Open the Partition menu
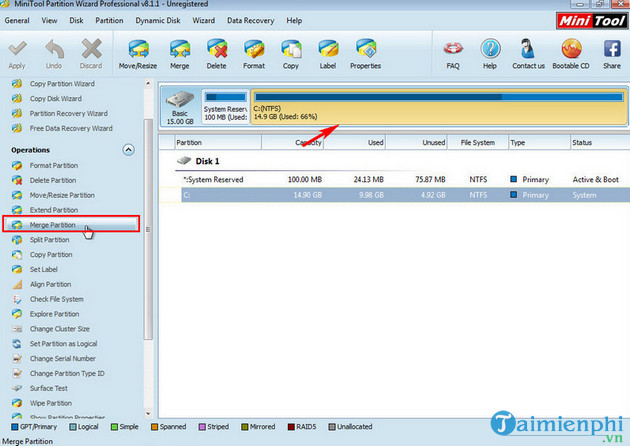630x446 pixels. pyautogui.click(x=109, y=20)
